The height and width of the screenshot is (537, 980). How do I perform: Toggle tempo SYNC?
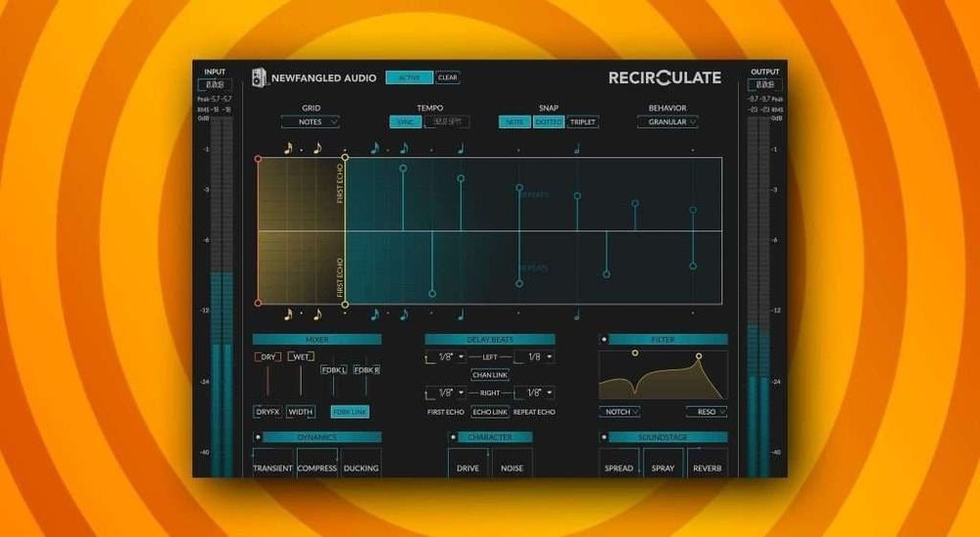click(406, 122)
